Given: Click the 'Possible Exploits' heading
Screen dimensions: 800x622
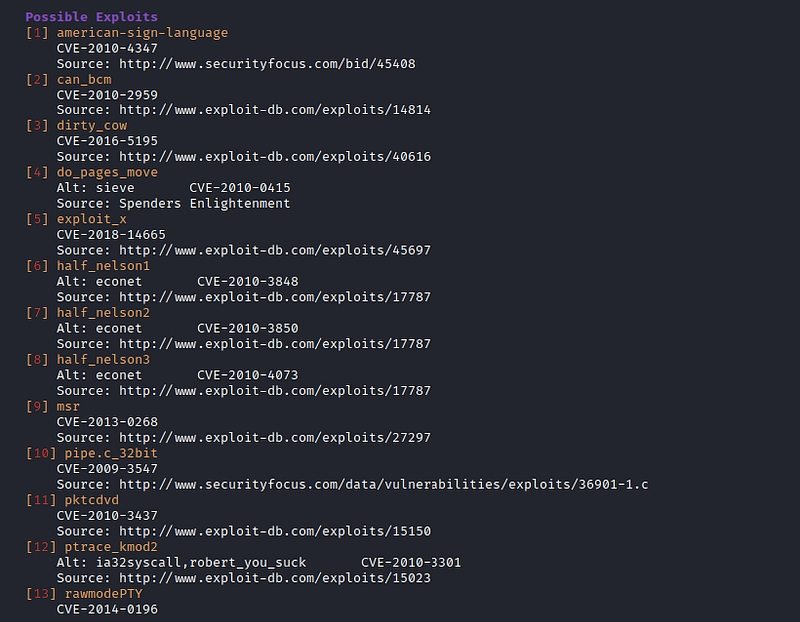Looking at the screenshot, I should tap(91, 17).
